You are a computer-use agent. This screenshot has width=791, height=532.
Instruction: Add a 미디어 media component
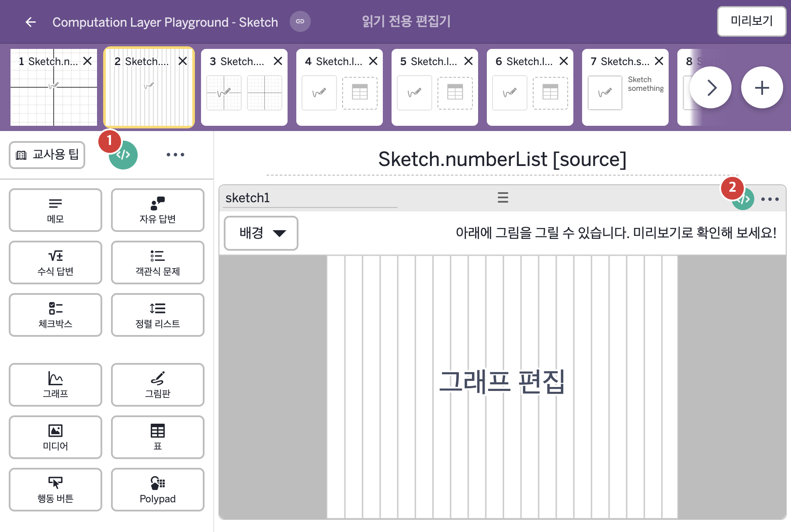pos(56,437)
